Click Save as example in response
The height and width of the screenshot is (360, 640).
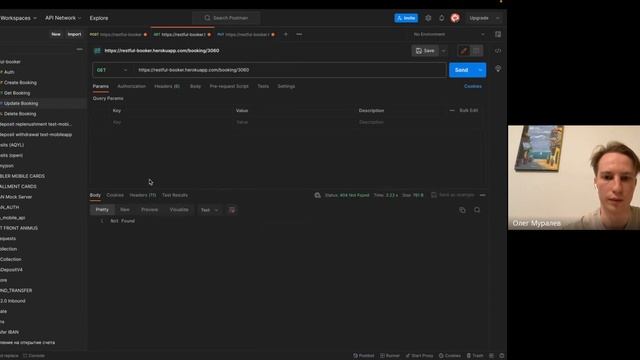click(453, 195)
